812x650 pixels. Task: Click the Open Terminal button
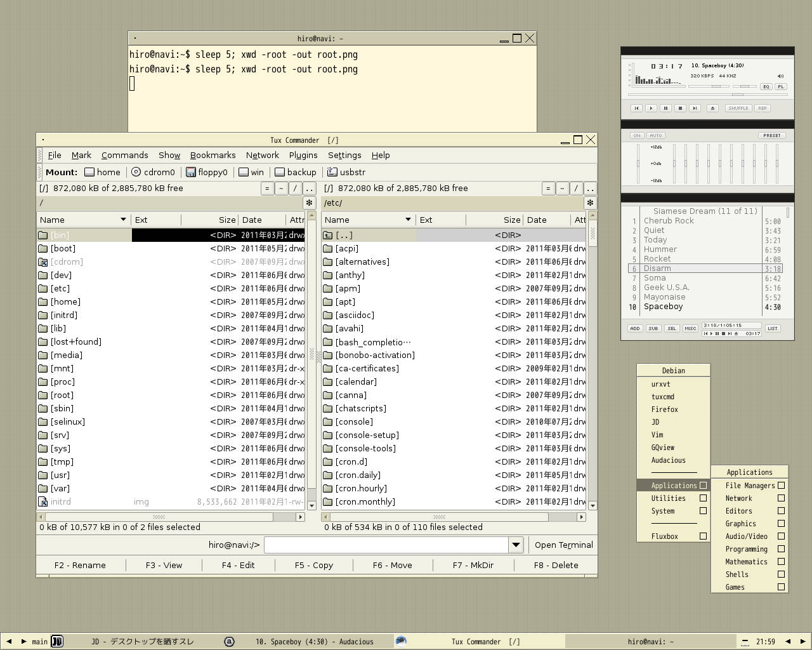563,545
